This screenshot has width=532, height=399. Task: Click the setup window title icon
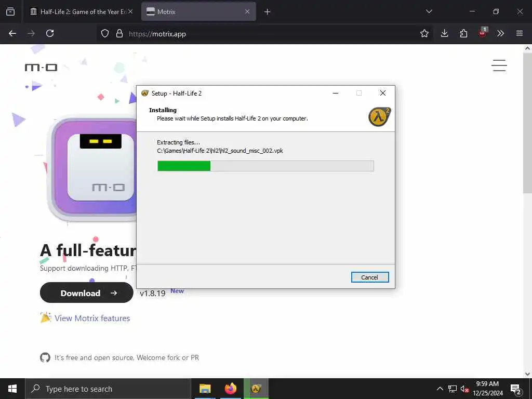pyautogui.click(x=145, y=94)
